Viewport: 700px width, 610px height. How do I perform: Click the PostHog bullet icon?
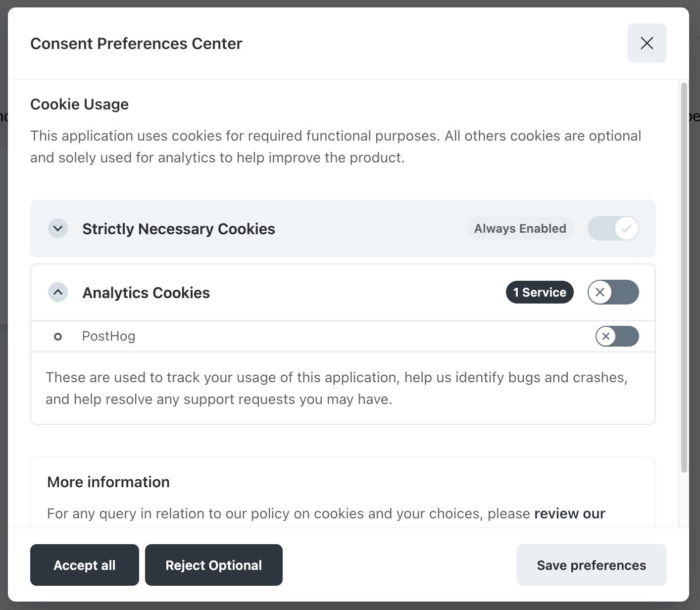pos(58,337)
